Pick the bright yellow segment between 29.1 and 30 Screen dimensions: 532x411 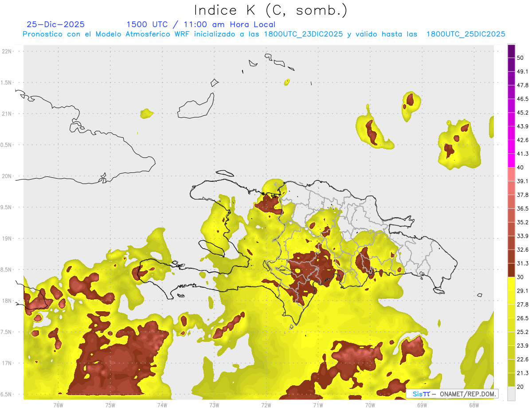(512, 284)
